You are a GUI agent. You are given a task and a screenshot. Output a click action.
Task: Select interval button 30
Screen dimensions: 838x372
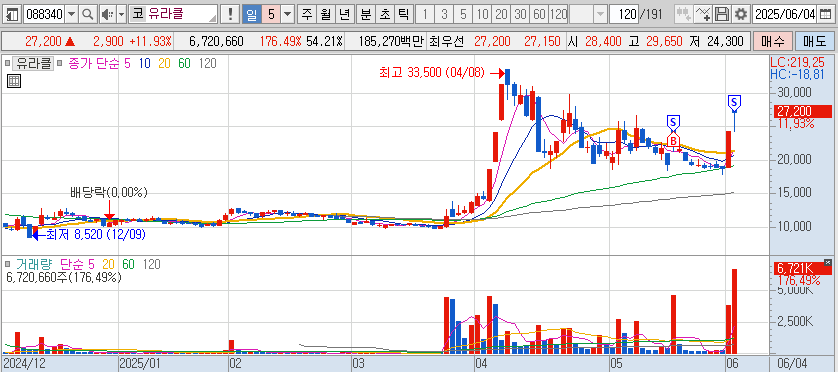click(521, 14)
